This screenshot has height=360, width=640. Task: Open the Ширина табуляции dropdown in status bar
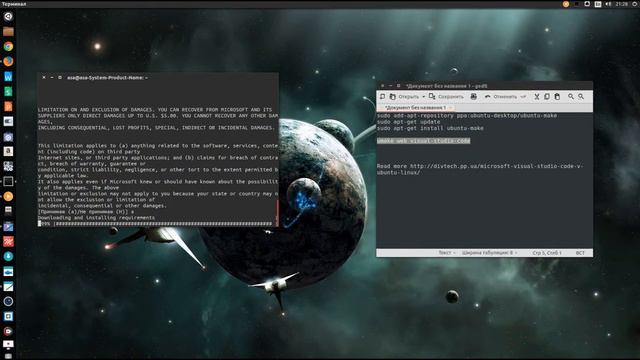pos(489,253)
